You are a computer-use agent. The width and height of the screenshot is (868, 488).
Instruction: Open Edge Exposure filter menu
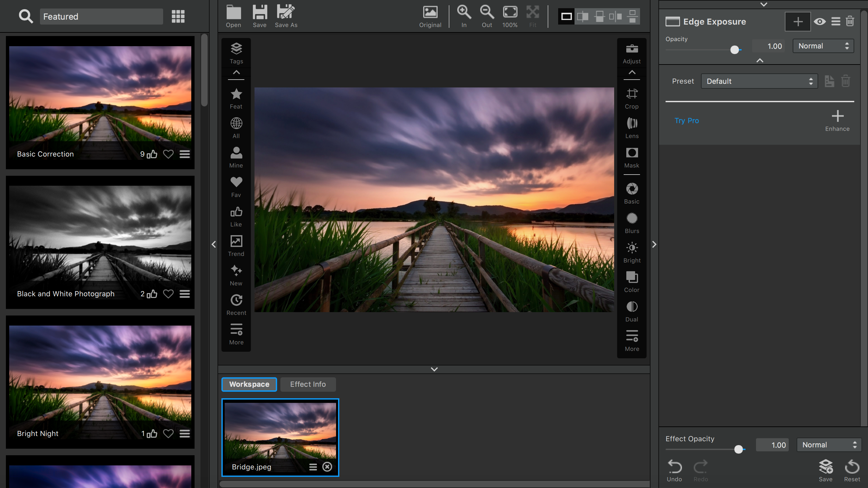(x=835, y=22)
